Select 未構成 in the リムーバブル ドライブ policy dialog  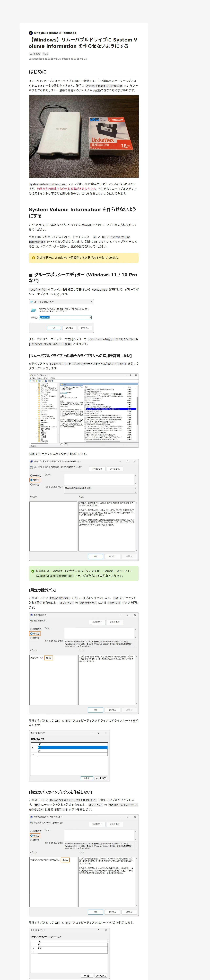(x=36, y=475)
